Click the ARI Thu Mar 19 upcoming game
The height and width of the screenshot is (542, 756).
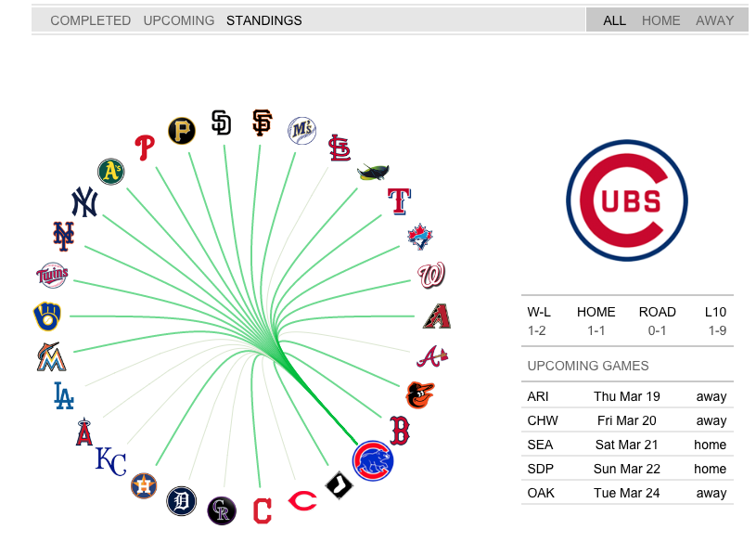click(x=627, y=396)
